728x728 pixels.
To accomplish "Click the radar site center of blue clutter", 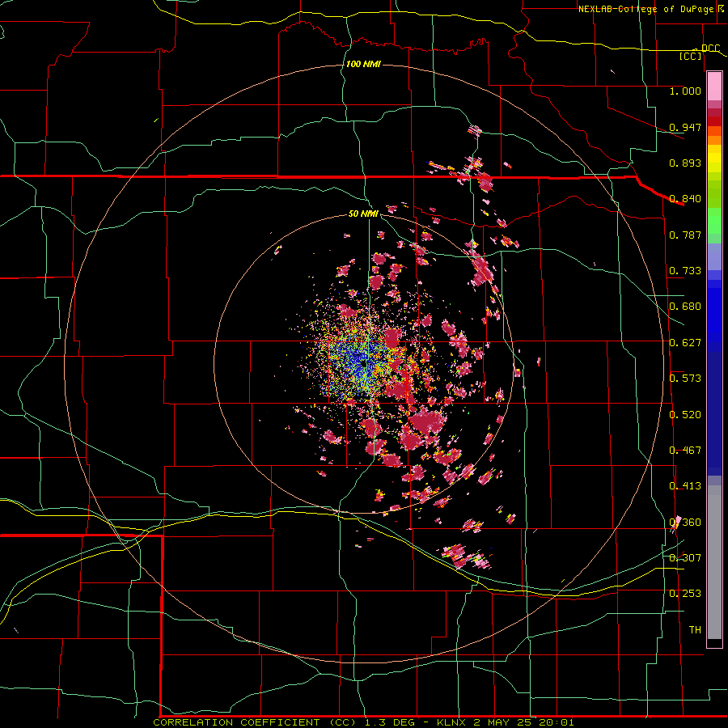I will point(363,362).
